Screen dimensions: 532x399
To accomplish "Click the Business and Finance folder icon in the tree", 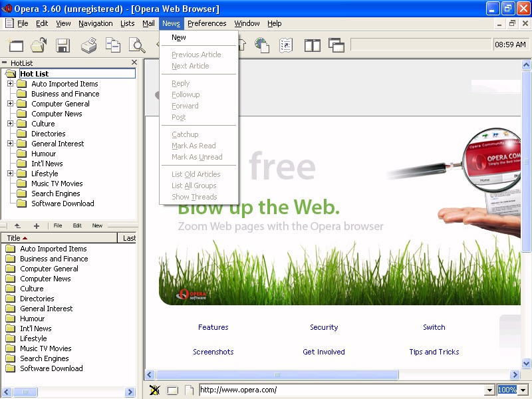I will 22,94.
